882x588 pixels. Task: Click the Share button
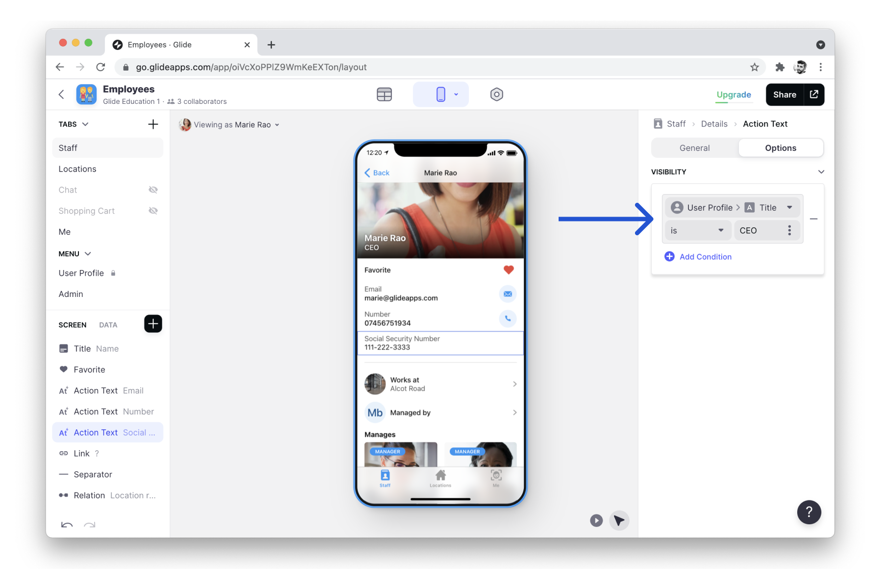coord(784,95)
